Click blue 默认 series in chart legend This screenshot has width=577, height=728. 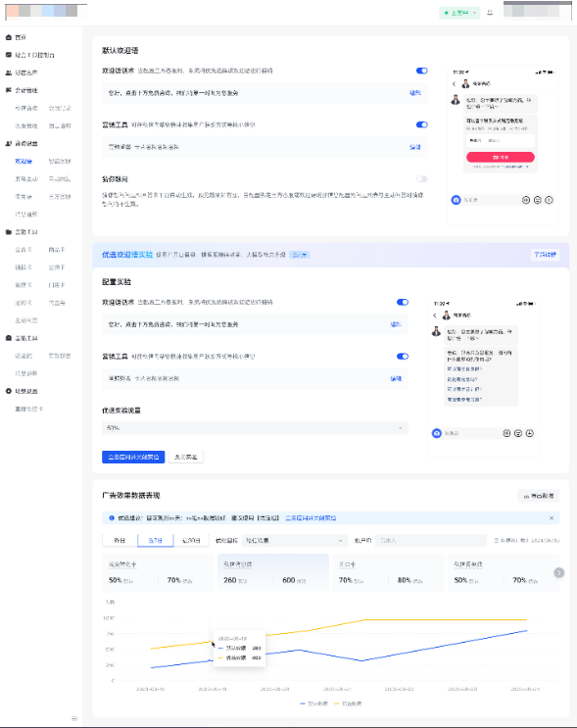click(x=313, y=704)
